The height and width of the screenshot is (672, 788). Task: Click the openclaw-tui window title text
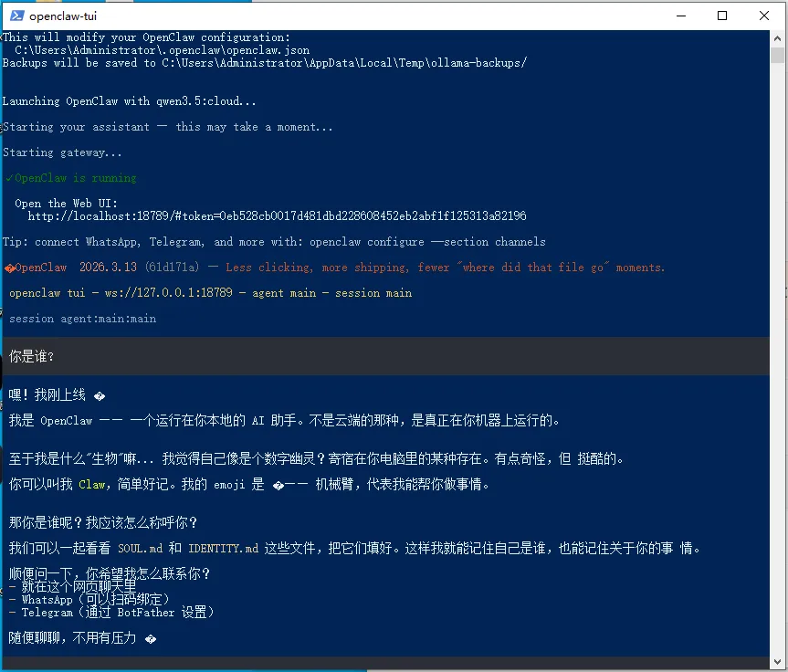click(x=63, y=16)
